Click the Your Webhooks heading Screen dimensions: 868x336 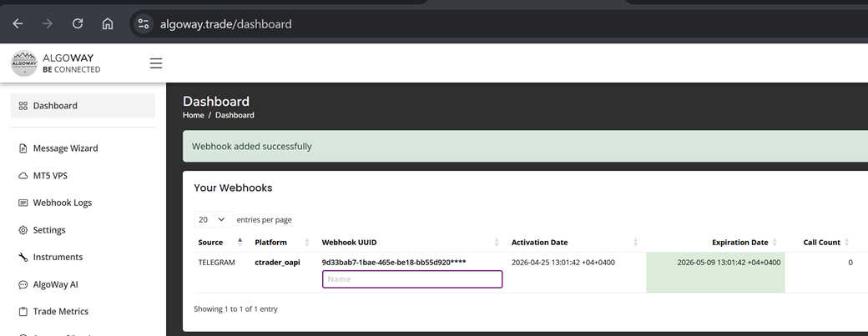[233, 188]
